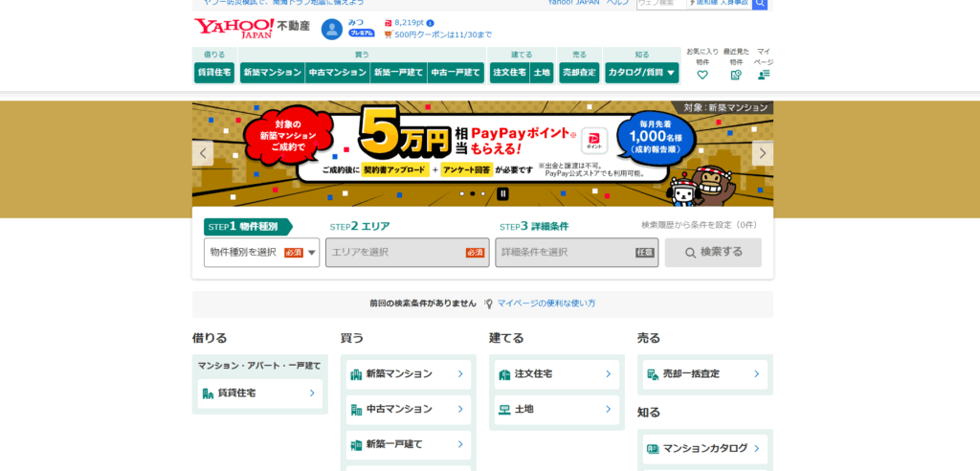The image size is (980, 471).
Task: Open the エリアを選択 selector
Action: [407, 253]
